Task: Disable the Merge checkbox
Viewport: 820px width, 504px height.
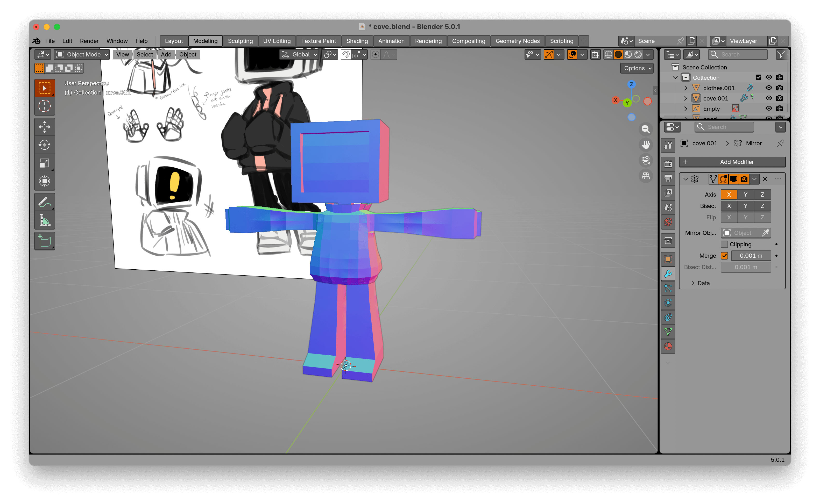Action: coord(724,256)
